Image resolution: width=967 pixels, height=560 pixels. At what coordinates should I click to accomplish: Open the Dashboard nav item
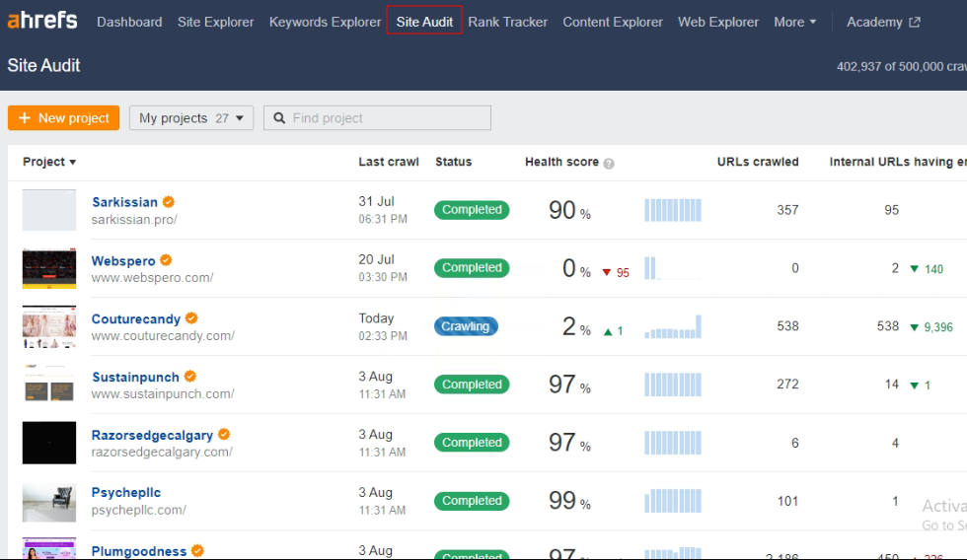coord(129,22)
